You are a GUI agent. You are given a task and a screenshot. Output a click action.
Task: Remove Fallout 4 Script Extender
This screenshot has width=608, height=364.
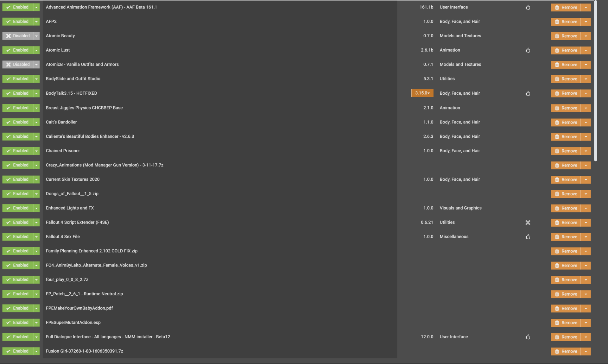coord(566,223)
